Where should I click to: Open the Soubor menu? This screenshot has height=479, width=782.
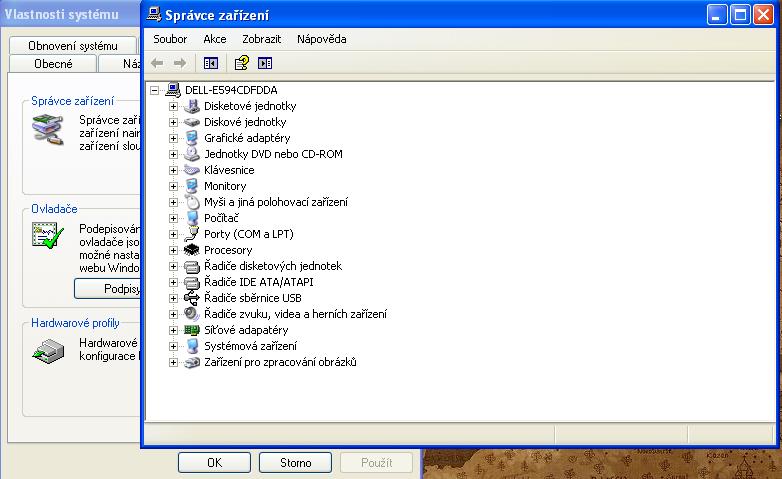[x=170, y=39]
